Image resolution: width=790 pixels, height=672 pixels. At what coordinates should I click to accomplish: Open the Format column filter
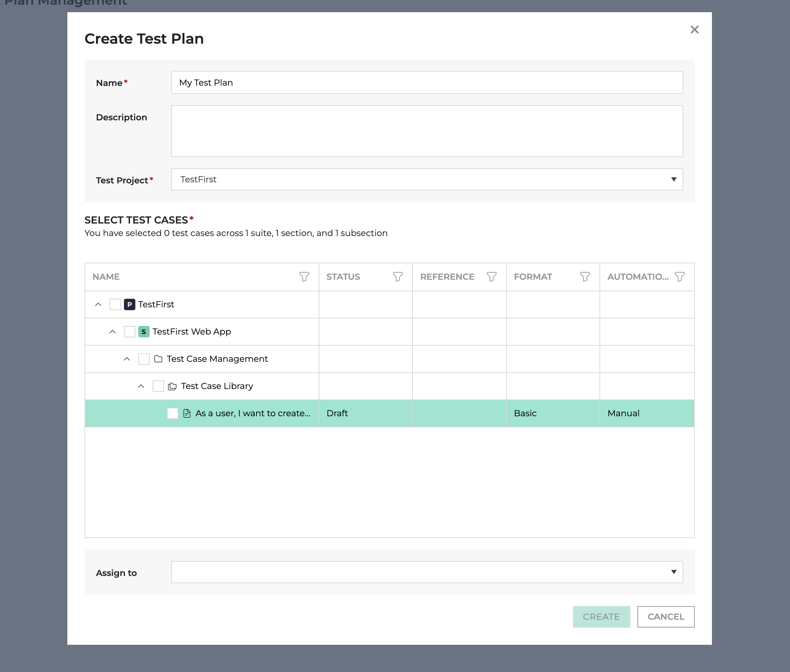585,277
